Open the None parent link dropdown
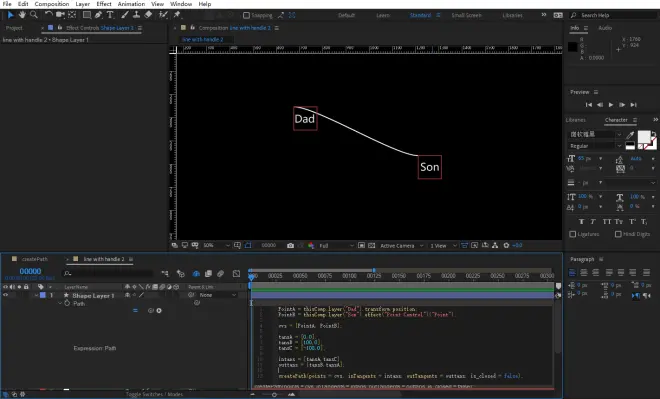Screen dimensions: 660x399 coord(217,295)
